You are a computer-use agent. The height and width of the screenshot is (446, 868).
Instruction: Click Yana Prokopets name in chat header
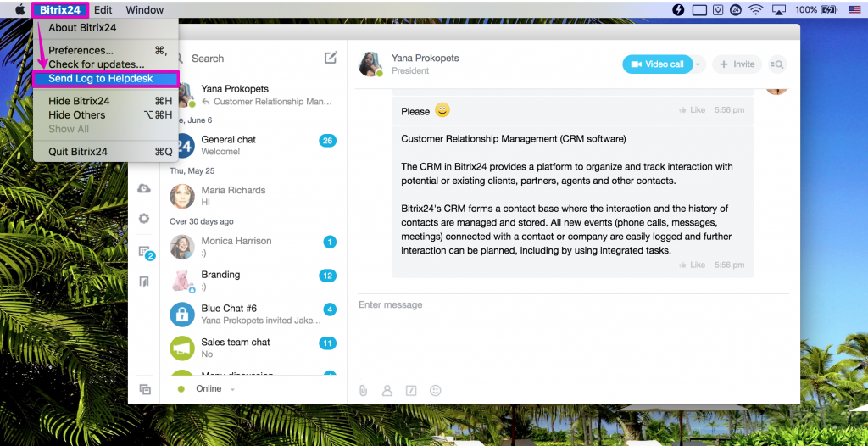426,58
